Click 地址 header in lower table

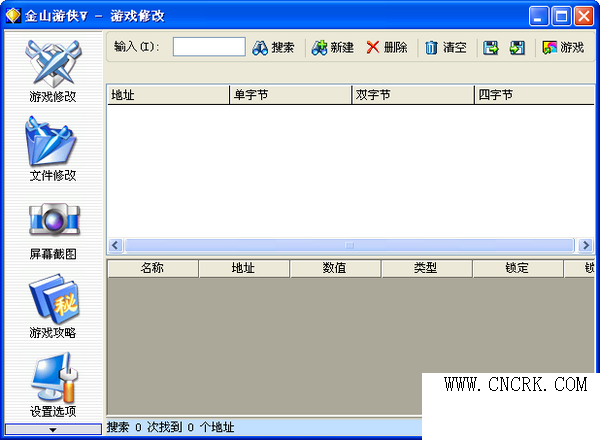click(244, 268)
